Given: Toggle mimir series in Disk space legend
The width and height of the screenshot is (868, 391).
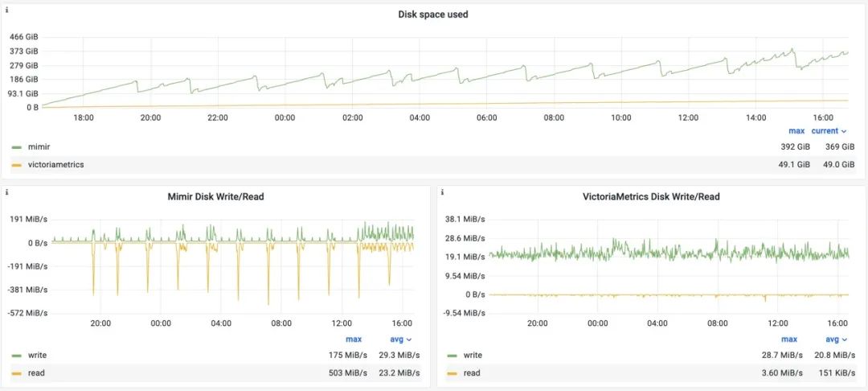Looking at the screenshot, I should click(38, 147).
